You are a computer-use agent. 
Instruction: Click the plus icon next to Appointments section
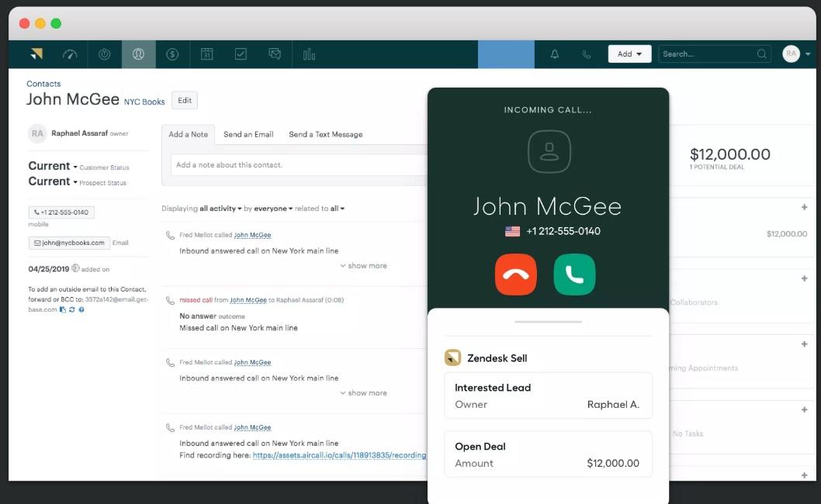point(804,343)
